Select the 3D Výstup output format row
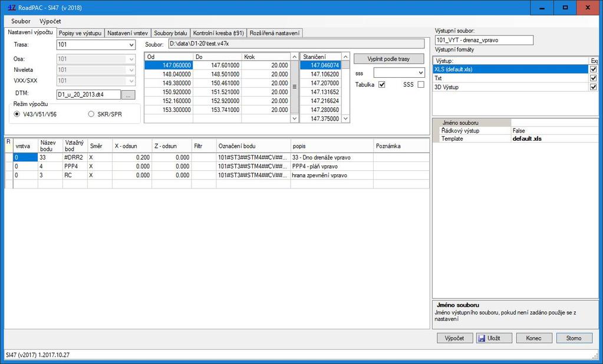This screenshot has width=603, height=364. click(x=510, y=87)
